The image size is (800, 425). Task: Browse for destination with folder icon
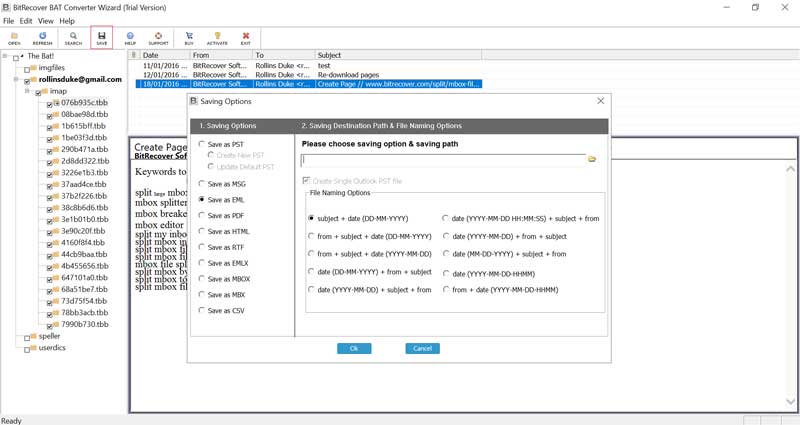click(x=592, y=159)
